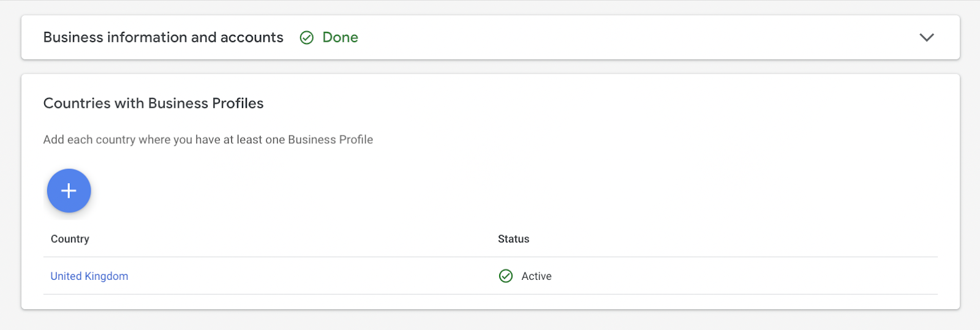Image resolution: width=980 pixels, height=330 pixels.
Task: Click the "Active" status text
Action: pyautogui.click(x=537, y=276)
